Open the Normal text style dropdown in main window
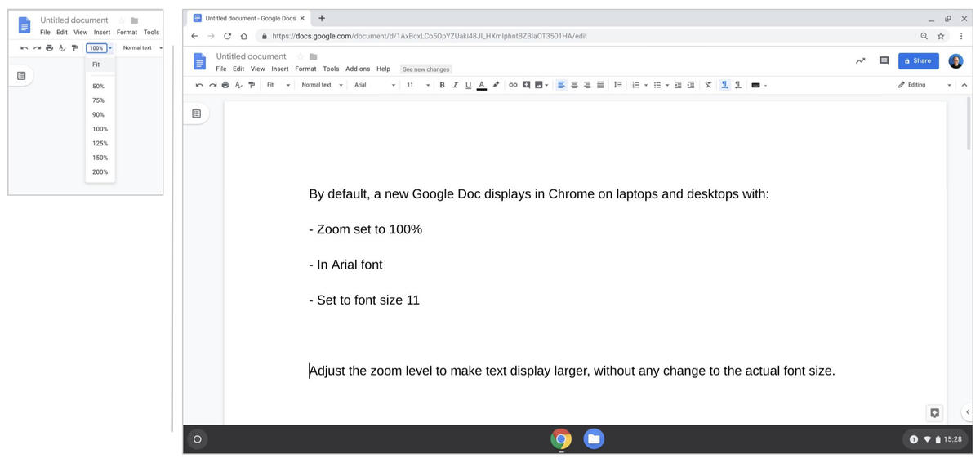980x467 pixels. (x=322, y=85)
